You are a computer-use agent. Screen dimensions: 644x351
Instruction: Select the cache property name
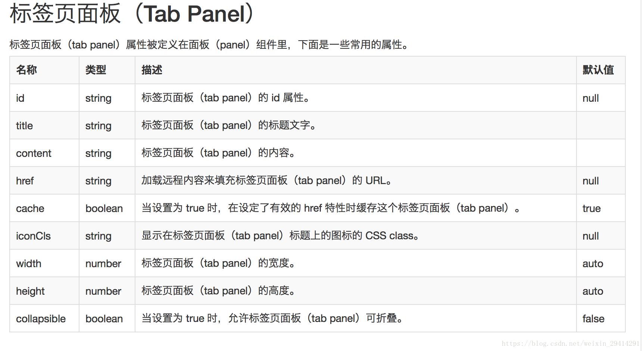[30, 208]
